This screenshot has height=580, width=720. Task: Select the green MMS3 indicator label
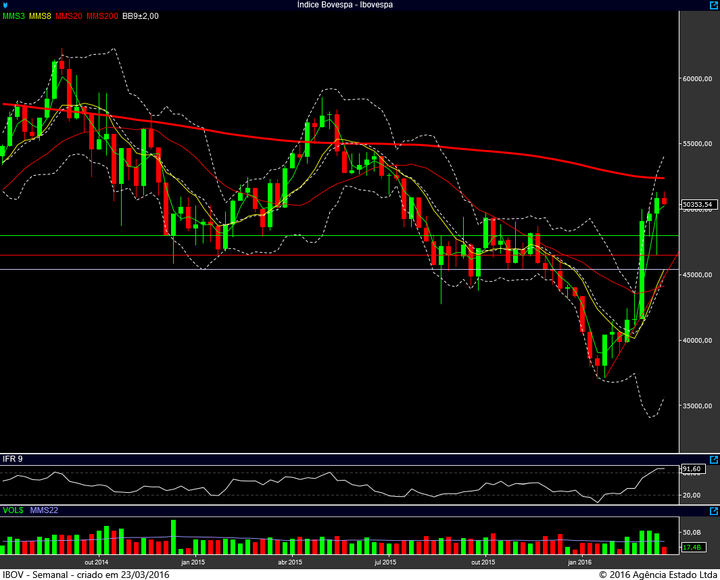pos(14,17)
